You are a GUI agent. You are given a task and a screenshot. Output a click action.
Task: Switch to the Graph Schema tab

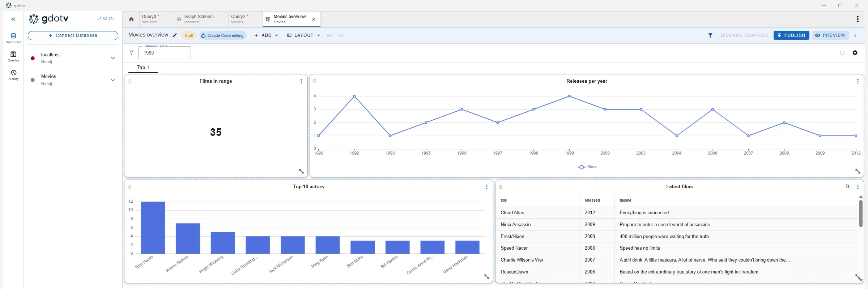coord(201,19)
